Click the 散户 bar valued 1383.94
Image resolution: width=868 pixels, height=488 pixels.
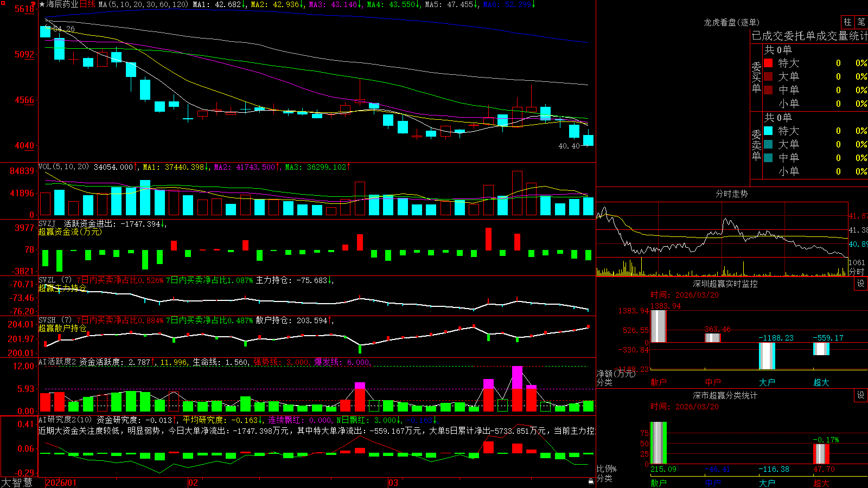point(658,326)
